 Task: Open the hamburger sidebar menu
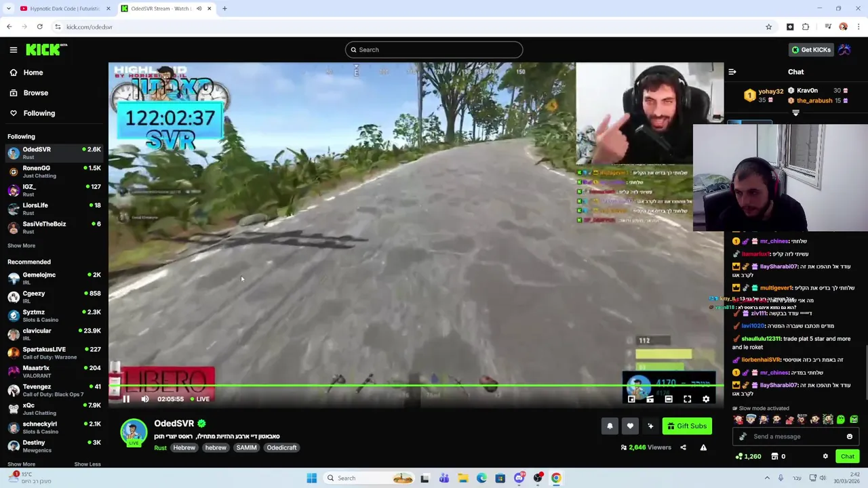click(14, 49)
